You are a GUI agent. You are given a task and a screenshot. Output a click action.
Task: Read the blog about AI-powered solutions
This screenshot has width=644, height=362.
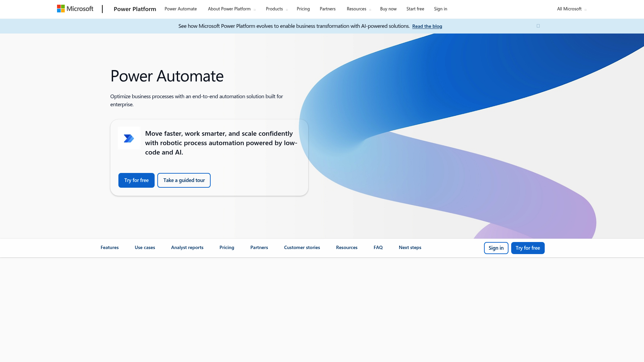(x=427, y=26)
